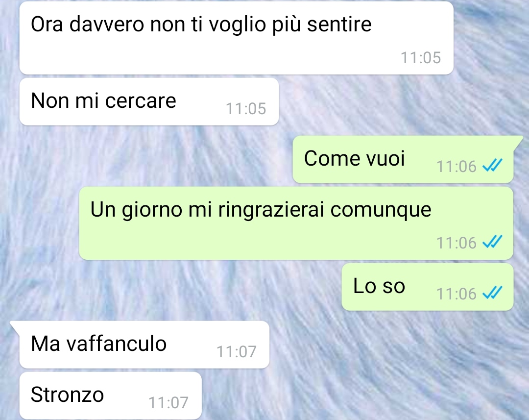529x420 pixels.
Task: Click the 11:05 timestamp next to 'Non mi cercare'
Action: click(x=245, y=109)
